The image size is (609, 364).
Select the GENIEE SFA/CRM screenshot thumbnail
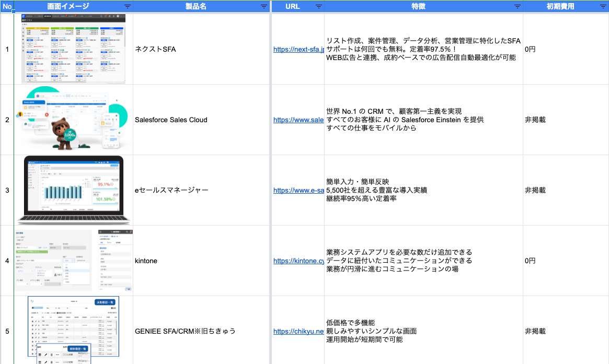click(x=73, y=330)
